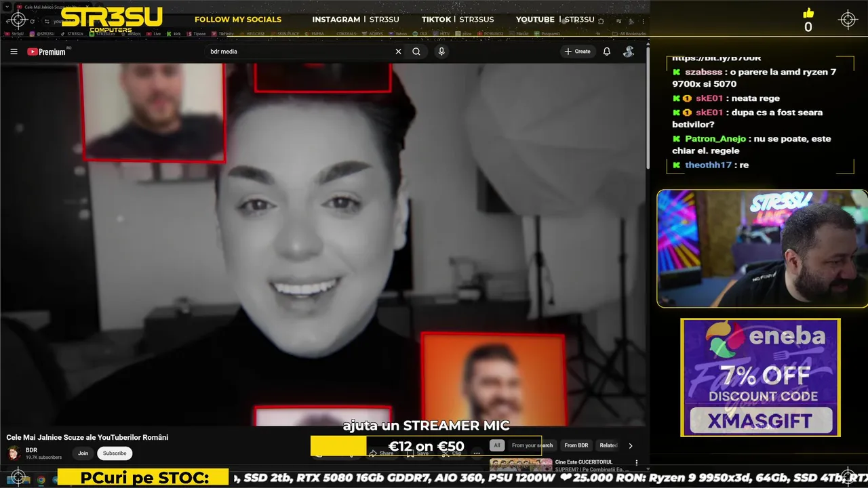Open the SKIN.PLACE bookmark

click(283, 33)
